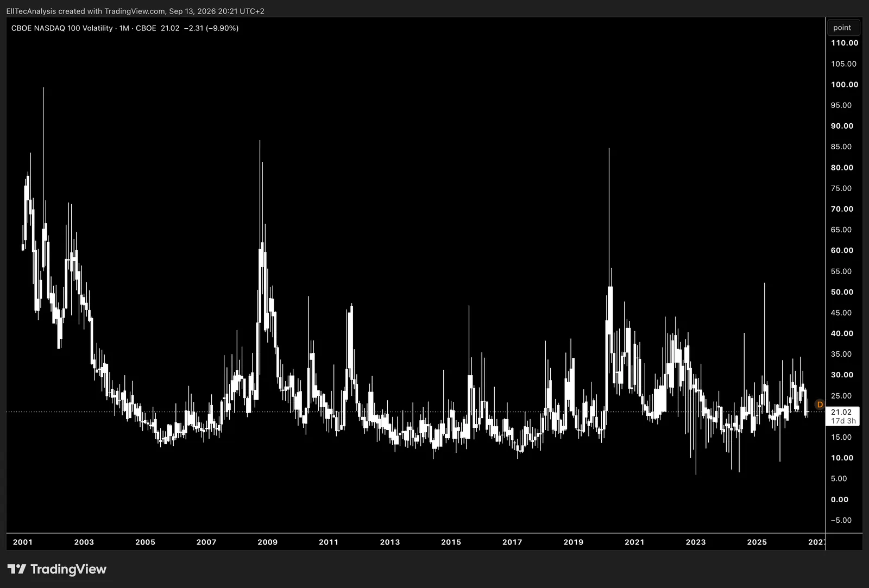The image size is (869, 588).
Task: Click the 80.00 price axis label
Action: click(842, 167)
